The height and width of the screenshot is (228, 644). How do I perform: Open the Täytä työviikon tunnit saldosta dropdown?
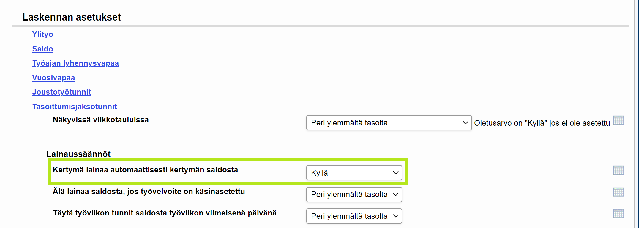[x=354, y=216]
